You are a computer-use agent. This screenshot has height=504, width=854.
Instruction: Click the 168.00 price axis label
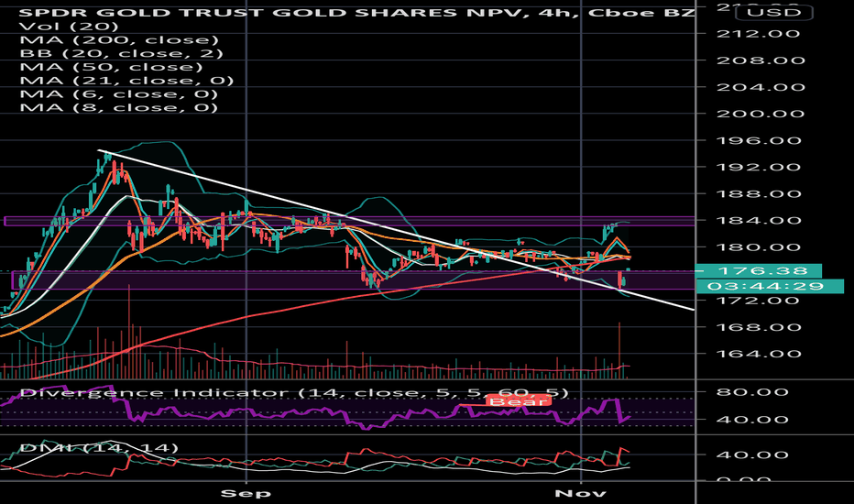pyautogui.click(x=761, y=327)
